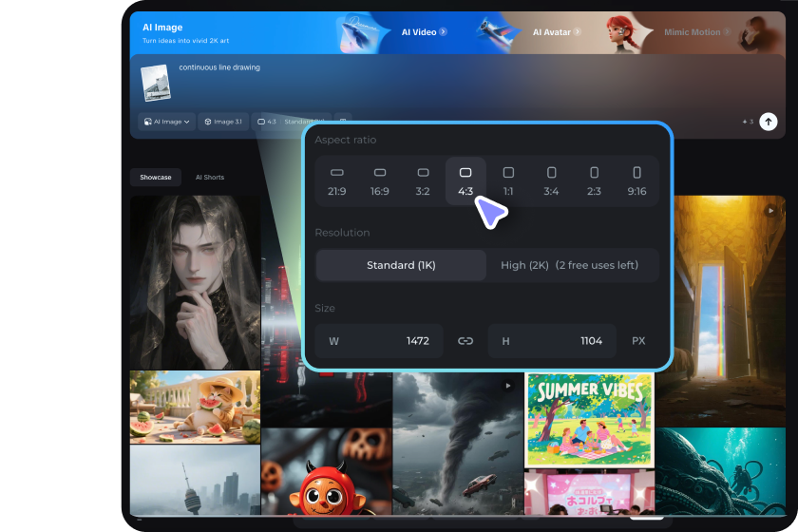Image resolution: width=798 pixels, height=532 pixels.
Task: Click the uploaded reference image thumbnail
Action: 156,83
